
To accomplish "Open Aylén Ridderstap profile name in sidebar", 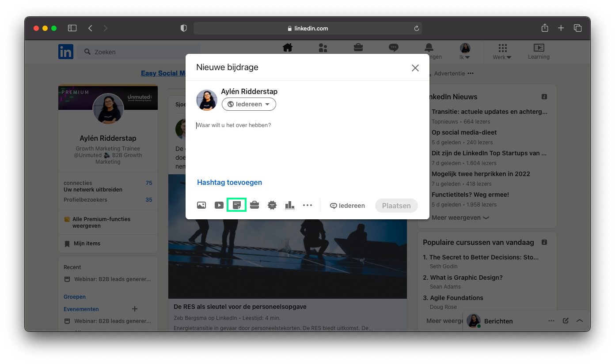I will pos(108,138).
